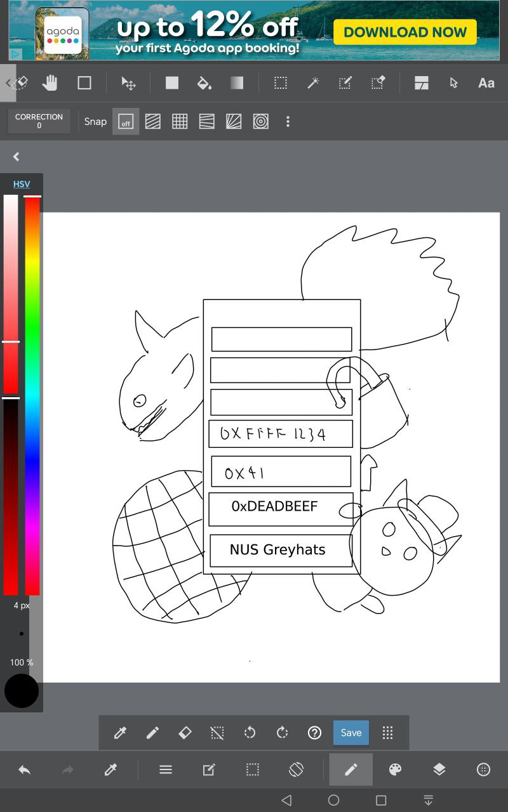
Task: Tap the deselect icon in shortcut bar
Action: 217,733
